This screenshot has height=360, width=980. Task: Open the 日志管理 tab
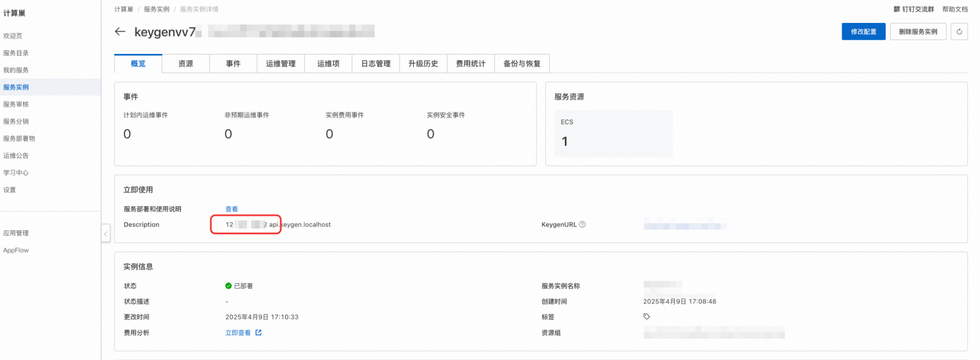[x=376, y=63]
